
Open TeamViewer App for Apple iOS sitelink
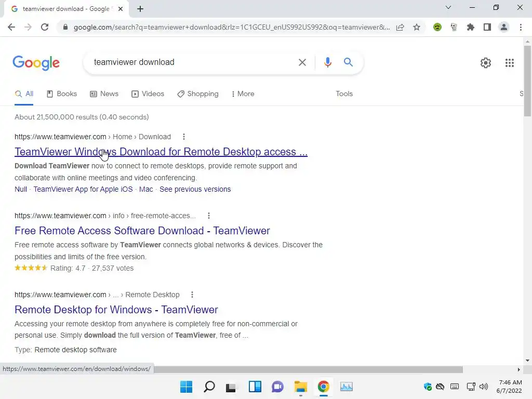[83, 189]
